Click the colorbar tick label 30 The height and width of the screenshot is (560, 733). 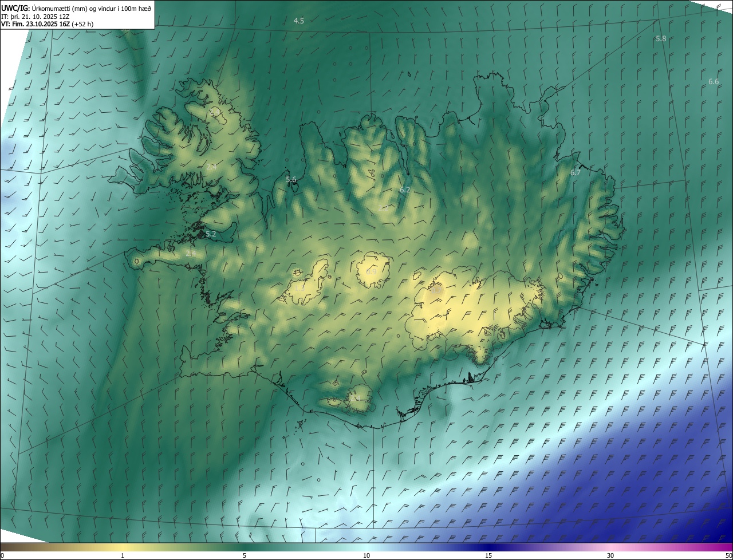[610, 555]
